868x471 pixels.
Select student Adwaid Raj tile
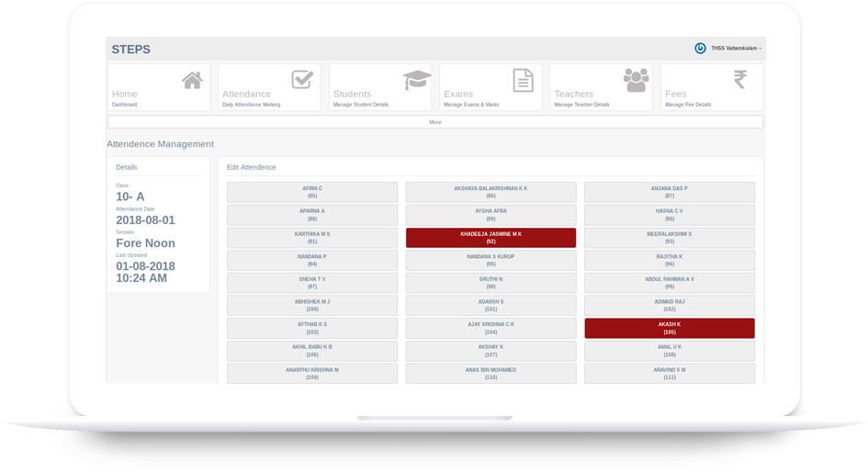pyautogui.click(x=669, y=305)
